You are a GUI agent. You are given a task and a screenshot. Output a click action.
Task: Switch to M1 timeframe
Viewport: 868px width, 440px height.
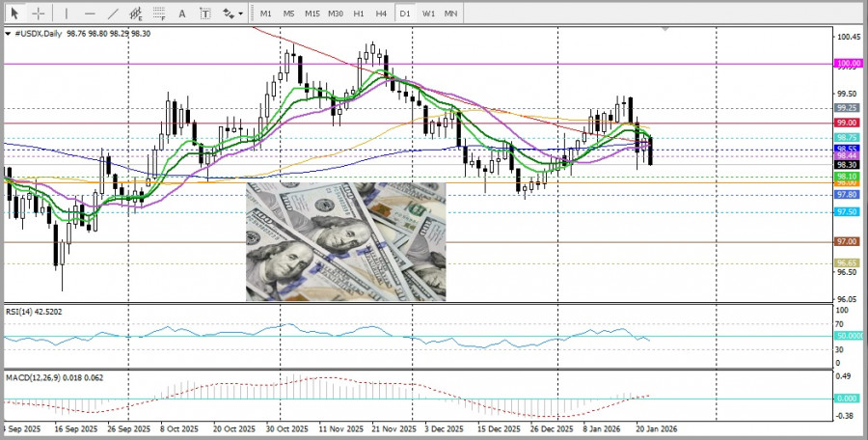pos(266,14)
